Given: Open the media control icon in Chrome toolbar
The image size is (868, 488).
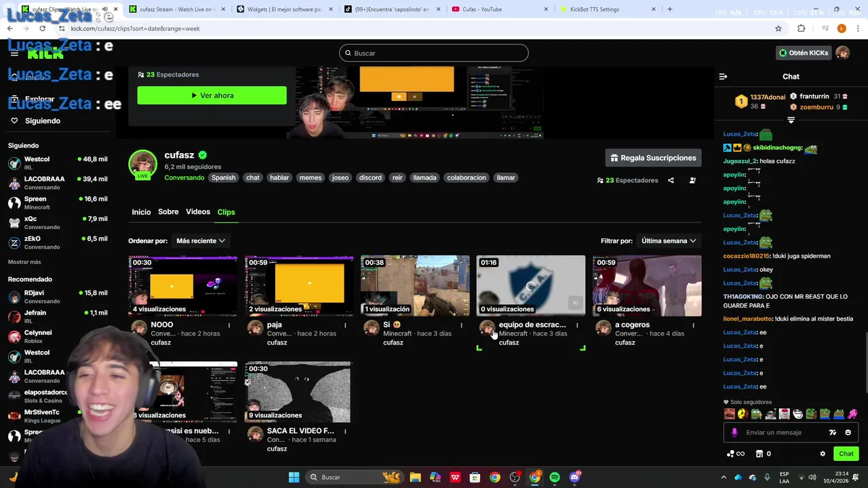Looking at the screenshot, I should (825, 28).
